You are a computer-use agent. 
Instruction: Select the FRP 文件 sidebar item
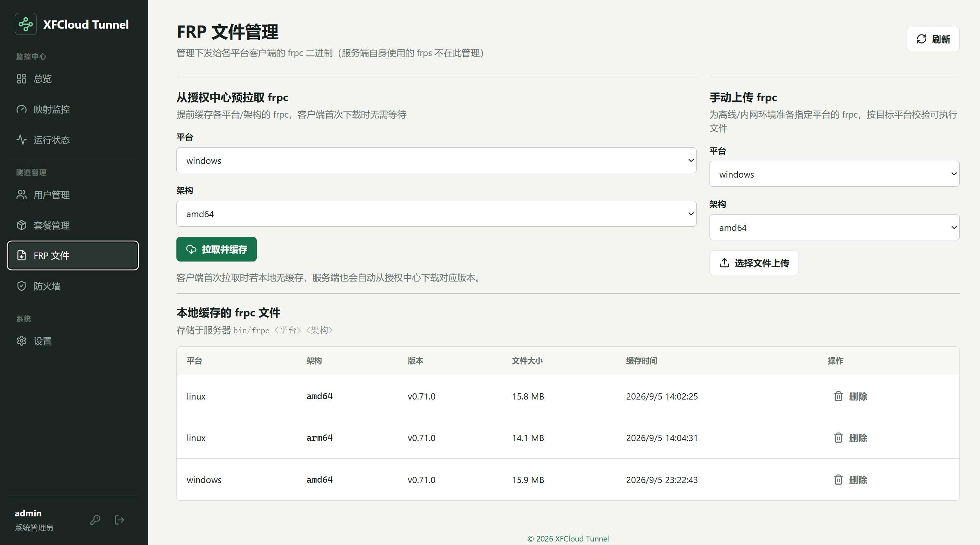(73, 256)
